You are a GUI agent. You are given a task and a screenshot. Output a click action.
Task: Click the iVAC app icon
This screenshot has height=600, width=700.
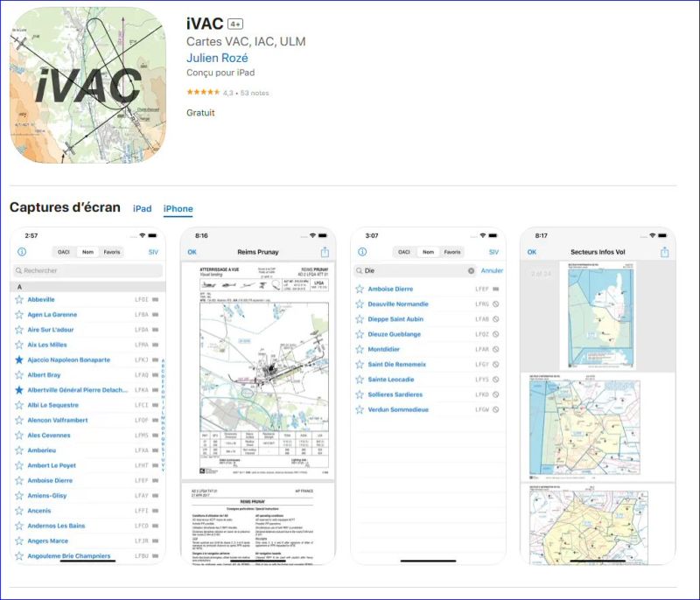coord(88,85)
